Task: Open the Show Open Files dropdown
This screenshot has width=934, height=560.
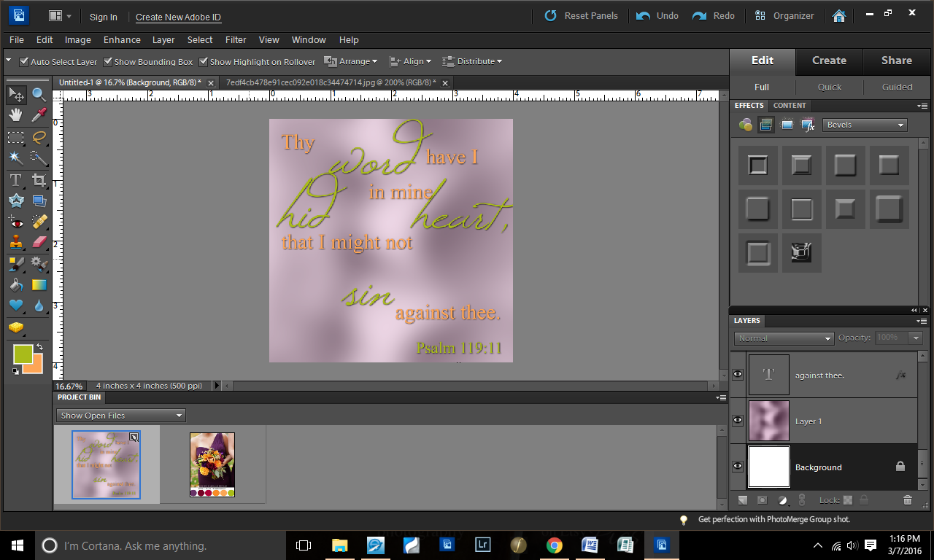Action: click(120, 416)
